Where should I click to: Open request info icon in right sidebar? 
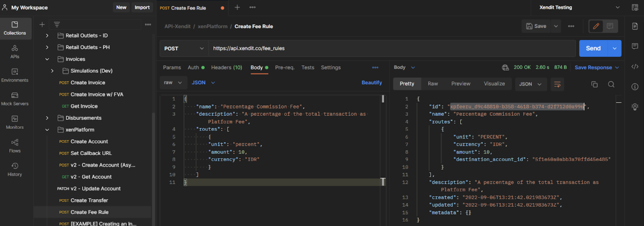635,87
